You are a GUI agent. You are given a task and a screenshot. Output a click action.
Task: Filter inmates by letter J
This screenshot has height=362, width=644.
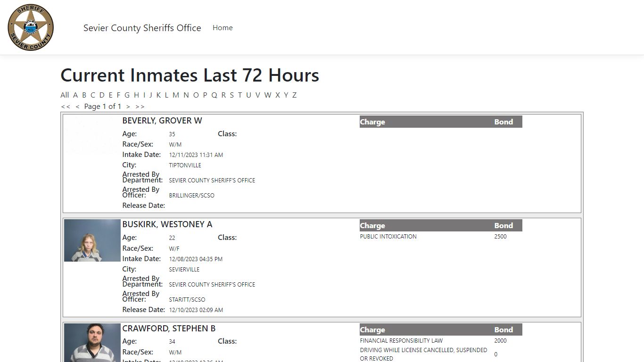click(x=151, y=95)
